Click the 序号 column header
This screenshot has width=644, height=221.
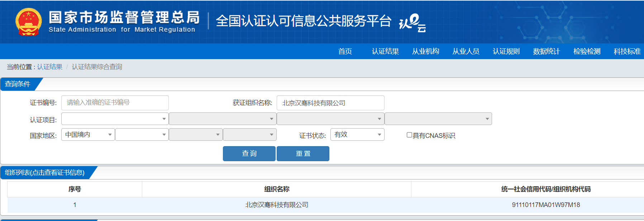[x=75, y=189]
